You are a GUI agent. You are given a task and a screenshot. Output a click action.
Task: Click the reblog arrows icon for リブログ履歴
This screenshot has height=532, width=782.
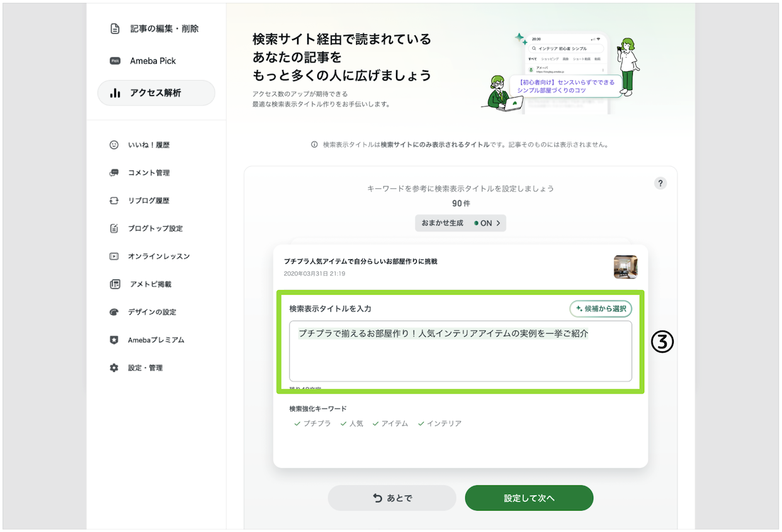click(x=114, y=201)
